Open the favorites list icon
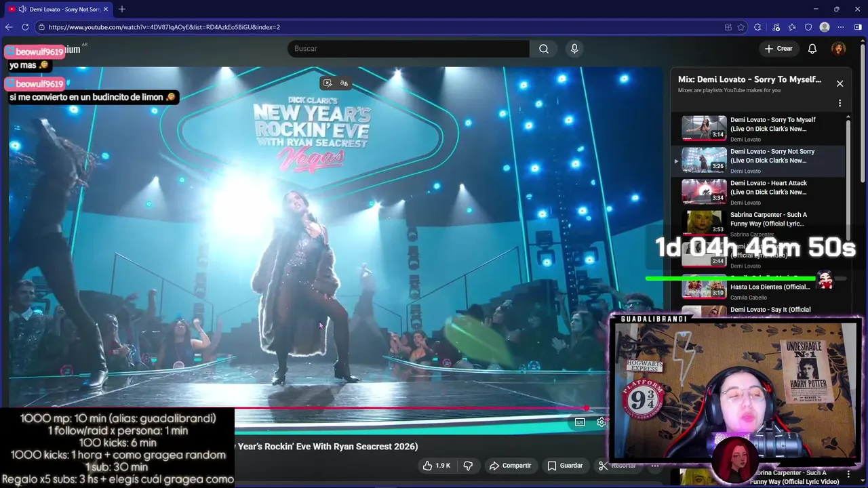 coord(792,27)
